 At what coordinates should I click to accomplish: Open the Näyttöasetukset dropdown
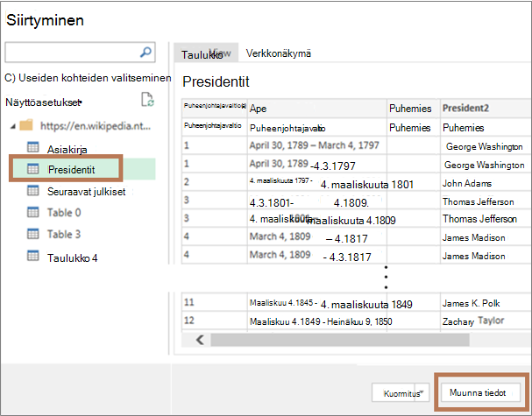44,102
